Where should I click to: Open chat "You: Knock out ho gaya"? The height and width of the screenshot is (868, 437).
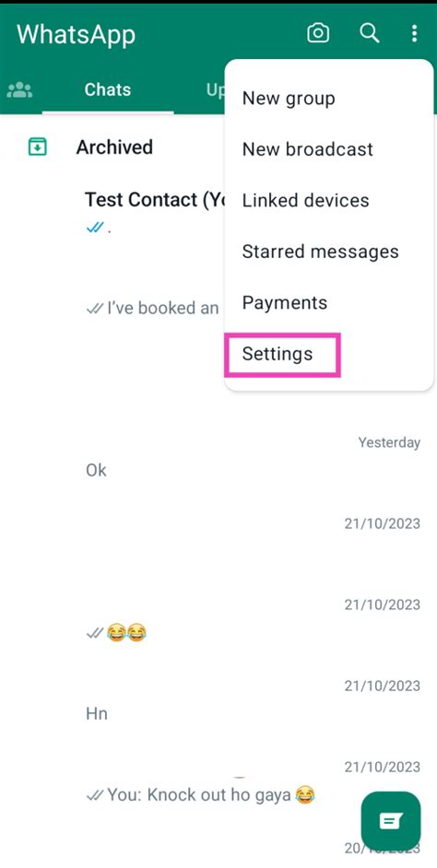(x=218, y=781)
